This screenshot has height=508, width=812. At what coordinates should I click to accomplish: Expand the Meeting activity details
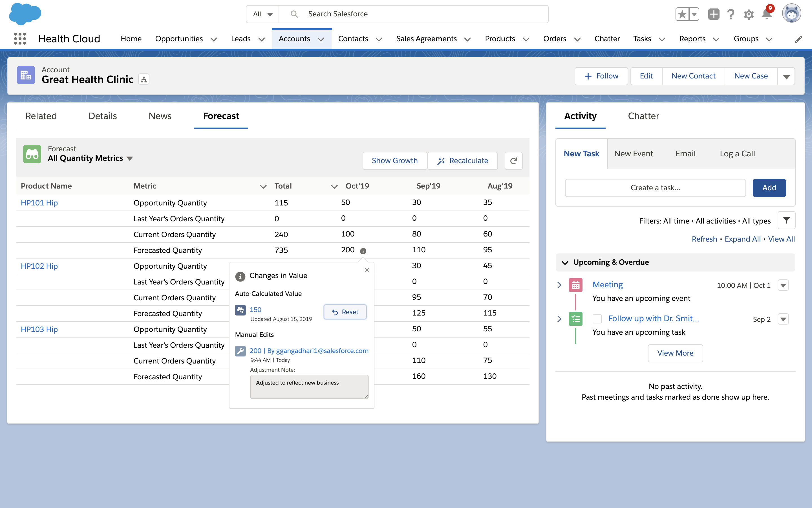point(559,285)
